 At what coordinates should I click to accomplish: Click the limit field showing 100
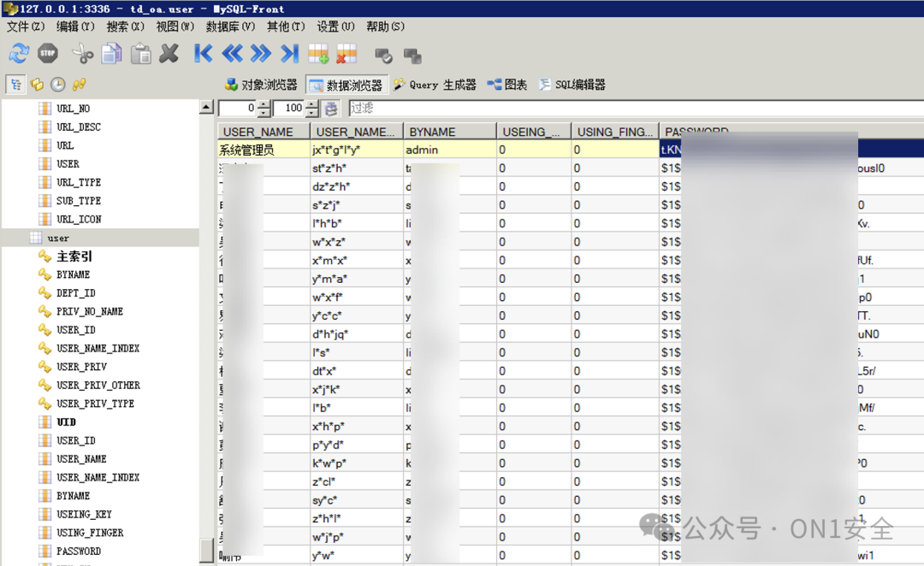(289, 109)
